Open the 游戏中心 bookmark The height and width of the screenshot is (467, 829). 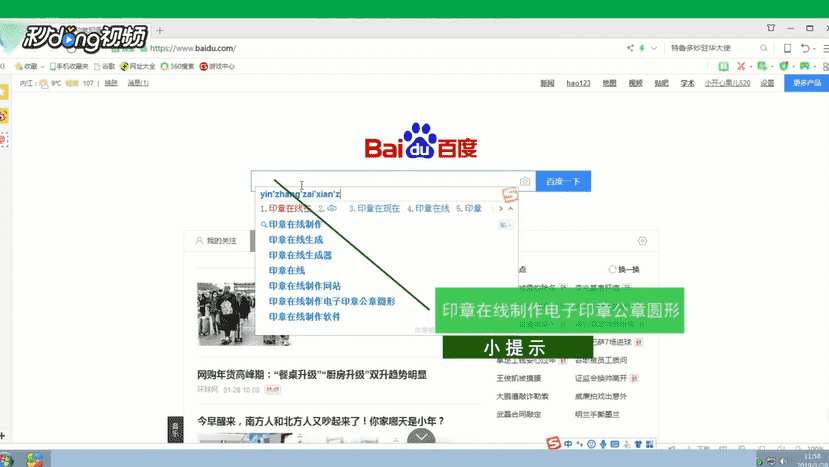(217, 66)
